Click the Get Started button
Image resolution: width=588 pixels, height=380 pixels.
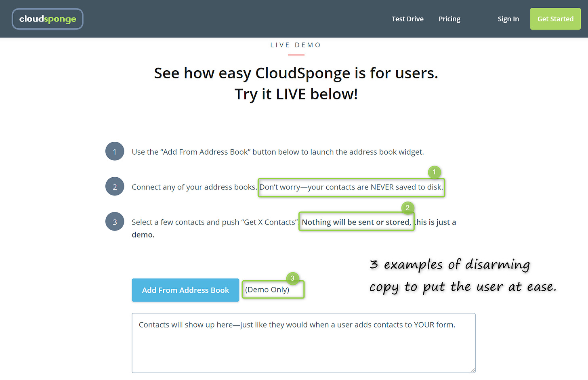pyautogui.click(x=555, y=19)
